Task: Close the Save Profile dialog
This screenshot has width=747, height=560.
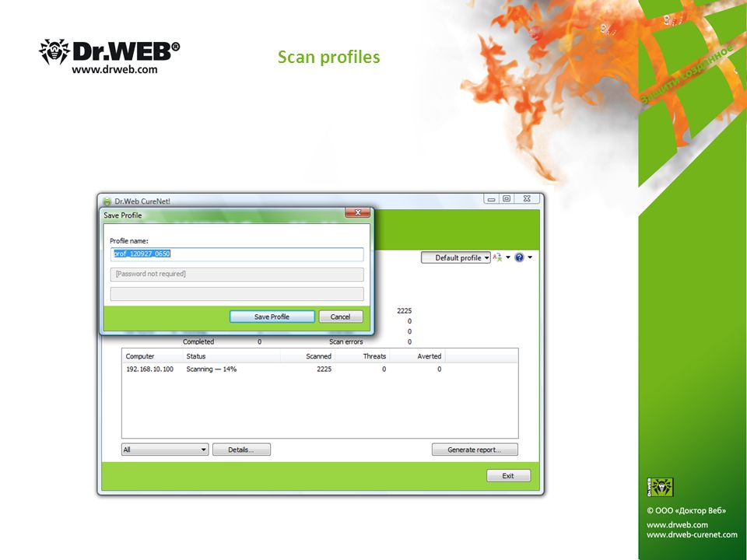Action: (358, 212)
